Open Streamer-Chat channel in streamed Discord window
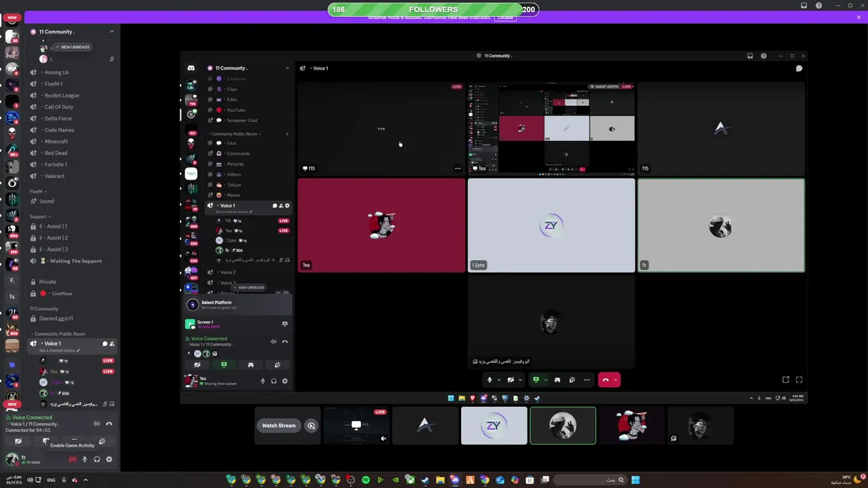 pyautogui.click(x=241, y=121)
